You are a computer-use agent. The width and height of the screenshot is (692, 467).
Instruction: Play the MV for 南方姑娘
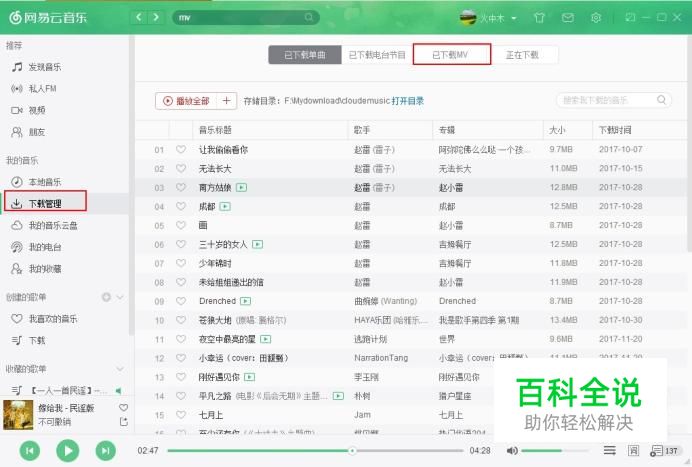click(x=241, y=188)
